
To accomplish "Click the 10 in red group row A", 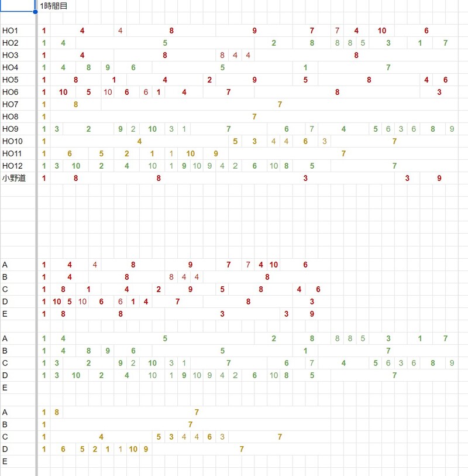I will coord(274,265).
